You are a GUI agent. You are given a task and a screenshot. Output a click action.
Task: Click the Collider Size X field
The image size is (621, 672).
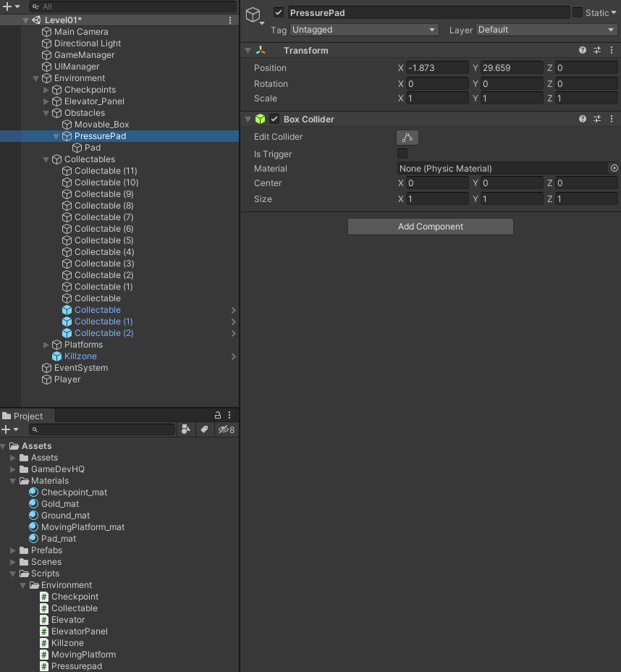437,199
